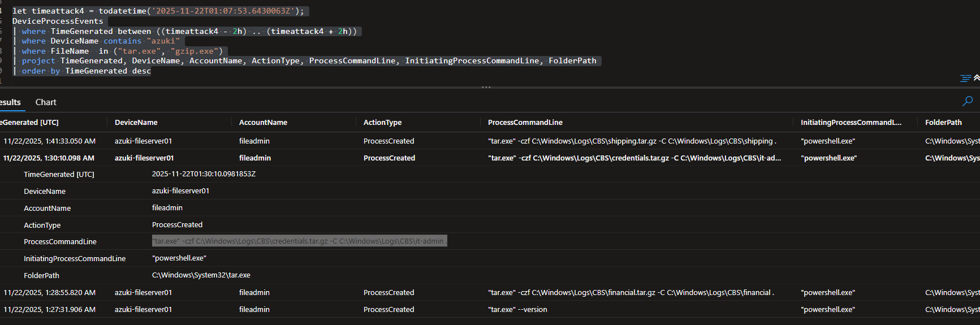Click expanded detail ActionType value ProcessCreated
980x325 pixels.
tap(177, 225)
